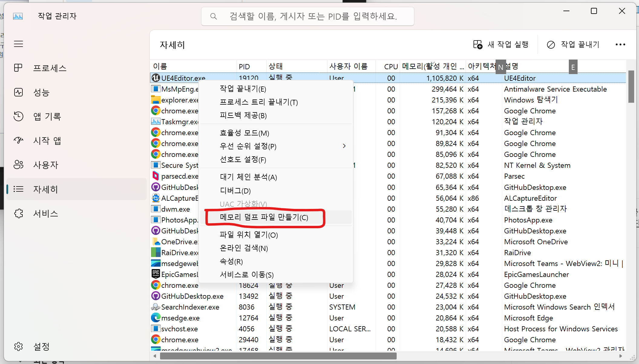
Task: Select the explorer.exe folder icon
Action: point(156,100)
